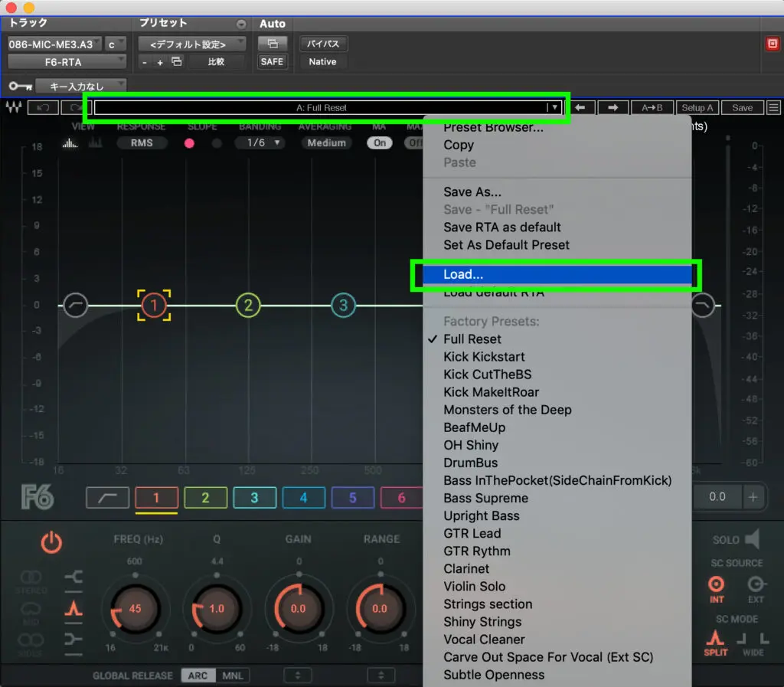The image size is (784, 687).
Task: Select the Vocal Cleaner factory preset
Action: pos(484,640)
